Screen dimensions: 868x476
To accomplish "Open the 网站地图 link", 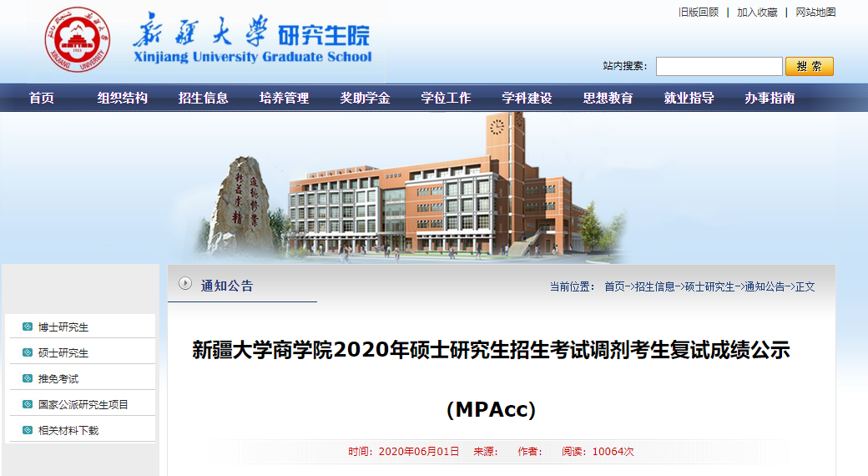I will 815,13.
